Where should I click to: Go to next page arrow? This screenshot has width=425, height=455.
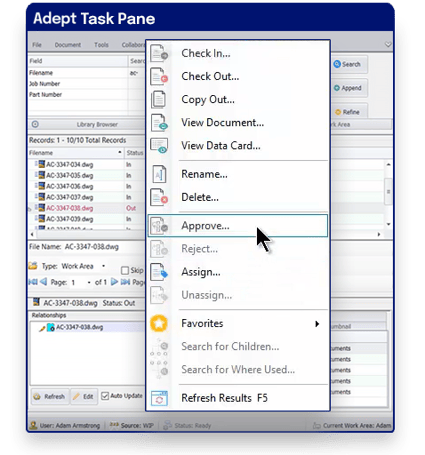(x=114, y=282)
